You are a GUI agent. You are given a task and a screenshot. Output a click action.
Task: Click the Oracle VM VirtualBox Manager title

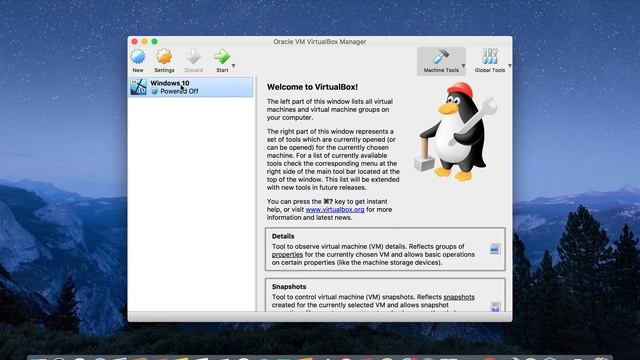coord(320,42)
